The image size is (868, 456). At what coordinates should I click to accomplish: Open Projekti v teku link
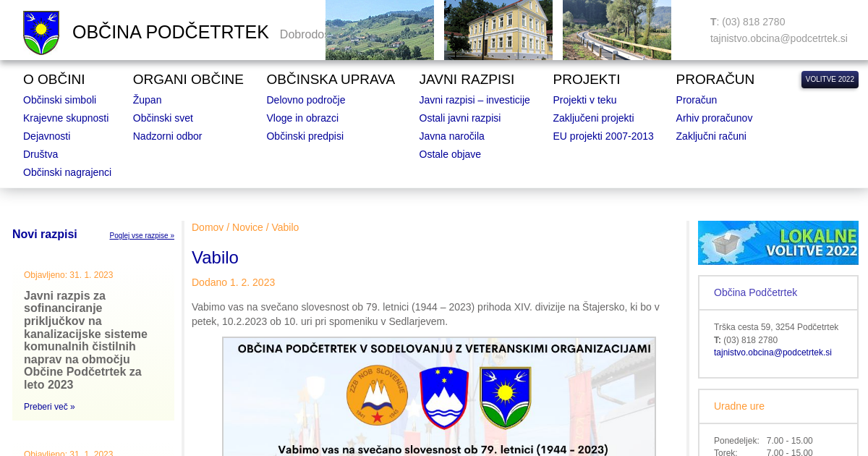pyautogui.click(x=584, y=100)
